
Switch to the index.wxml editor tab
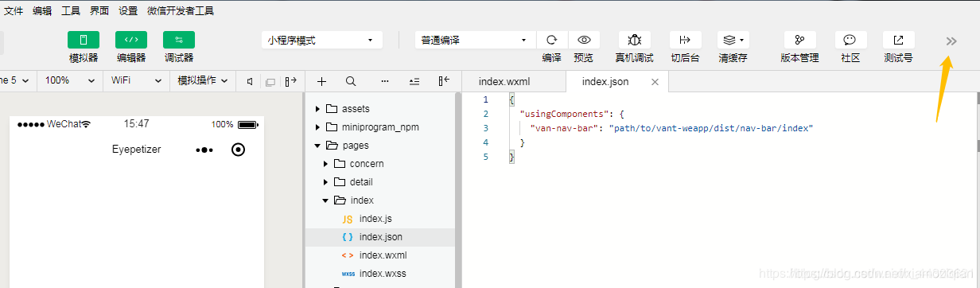coord(504,81)
